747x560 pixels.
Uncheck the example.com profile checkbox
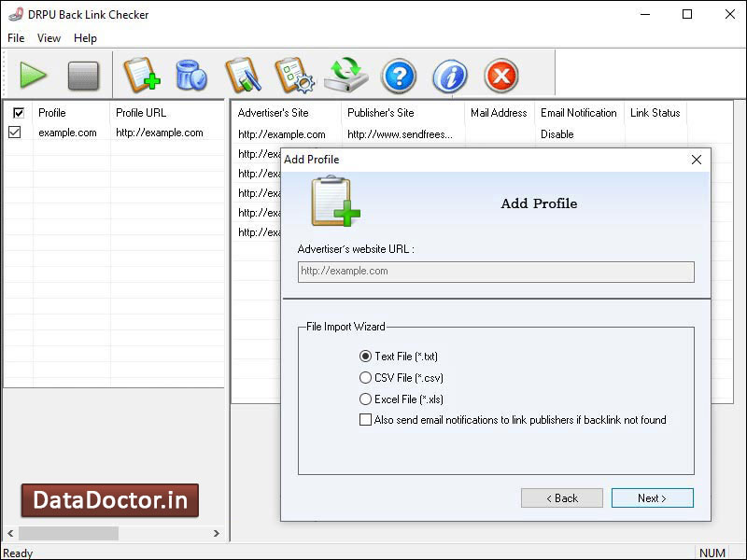coord(15,132)
